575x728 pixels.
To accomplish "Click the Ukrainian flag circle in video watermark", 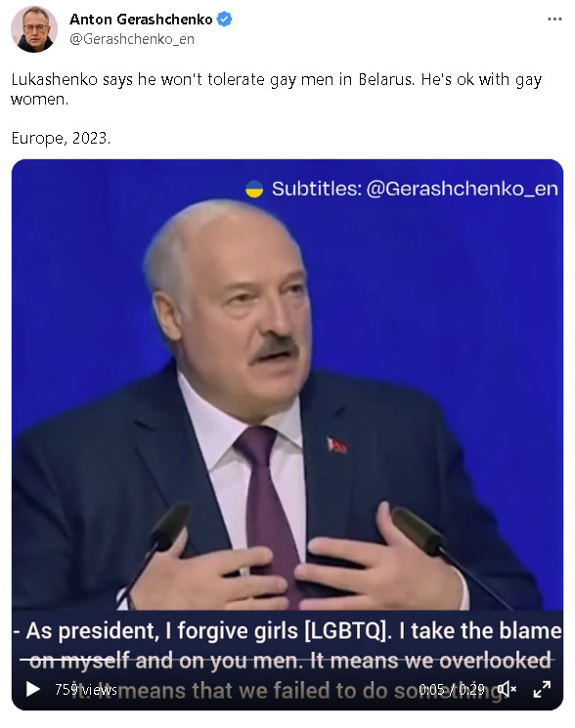I will (254, 189).
